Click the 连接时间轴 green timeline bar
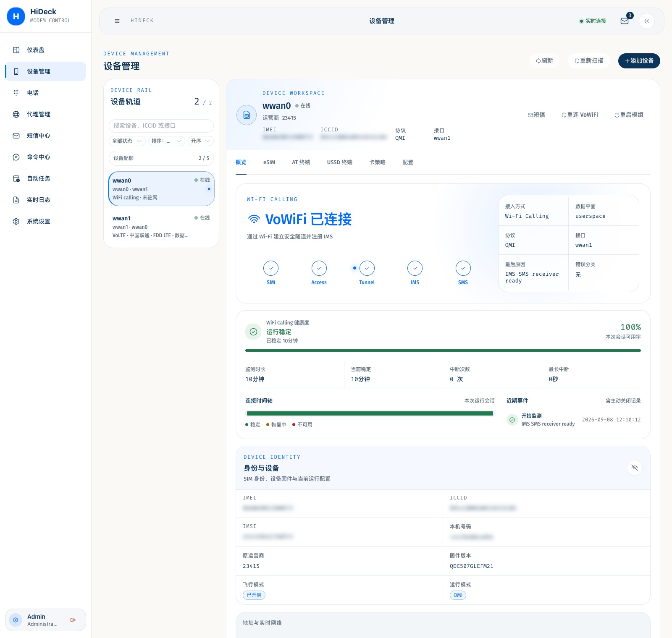 click(370, 413)
